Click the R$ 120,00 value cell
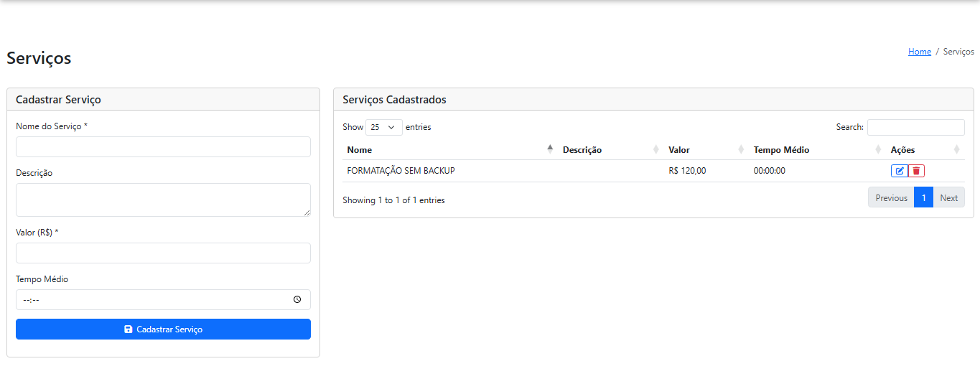Viewport: 980px width, 379px height. point(706,171)
